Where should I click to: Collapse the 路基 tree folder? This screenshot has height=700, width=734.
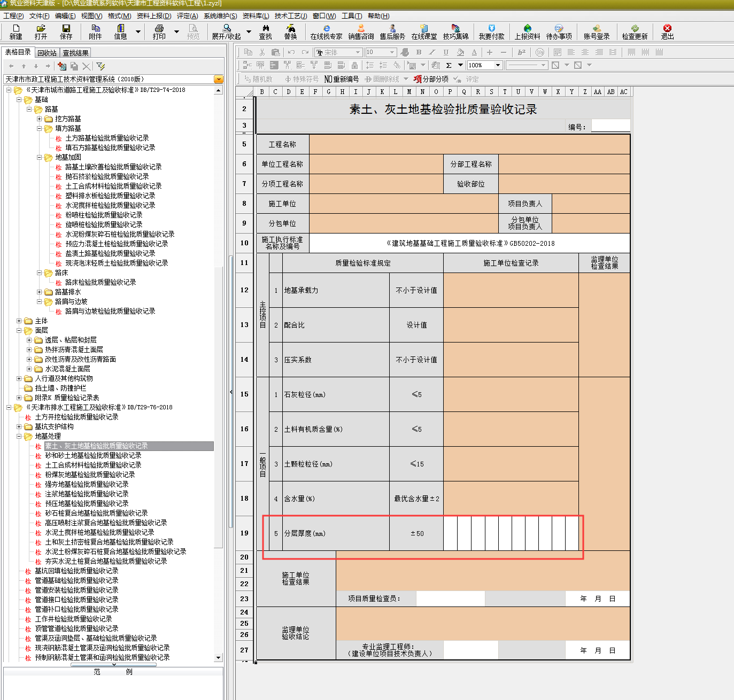[29, 109]
